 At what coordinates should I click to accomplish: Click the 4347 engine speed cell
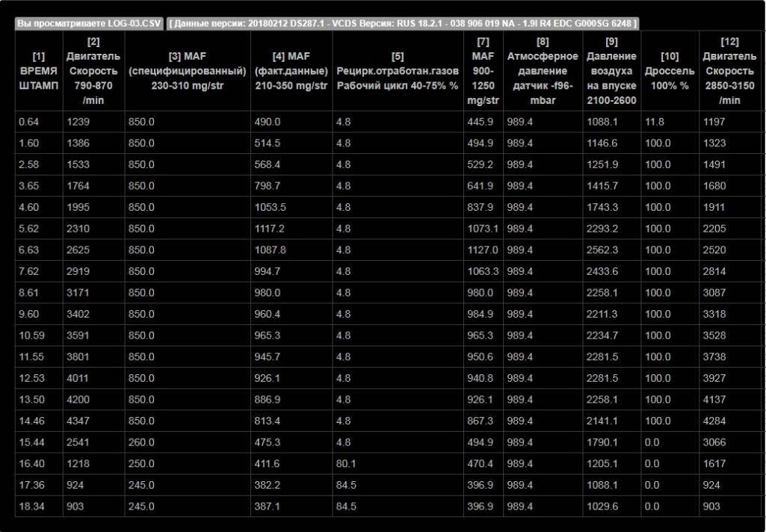click(x=79, y=421)
